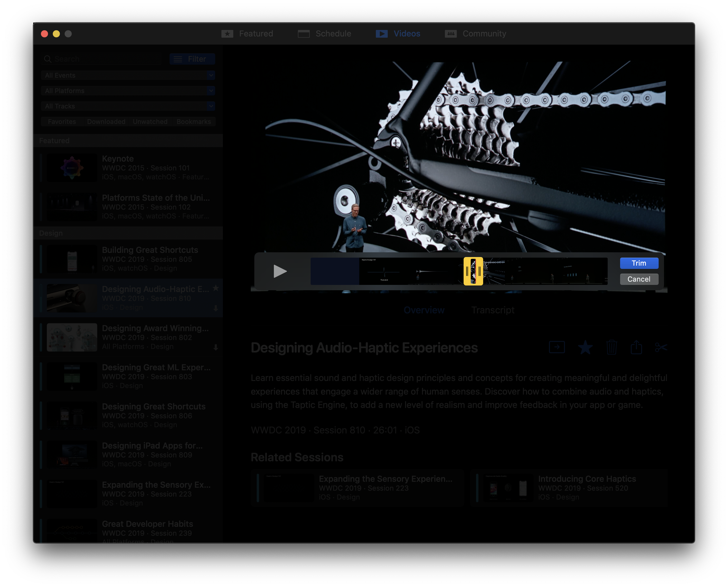Click the scissors clip icon
The image size is (728, 587).
coord(661,347)
